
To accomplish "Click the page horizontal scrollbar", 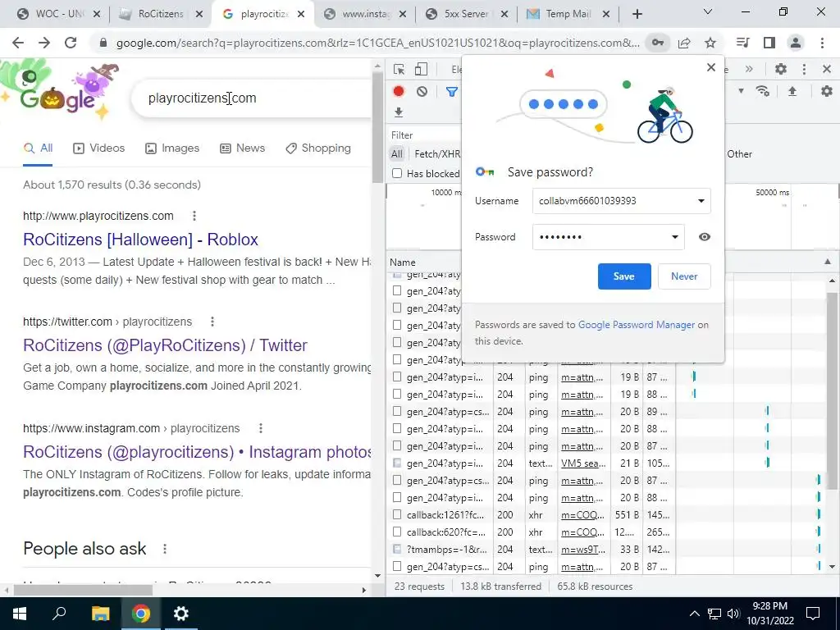I will point(83,590).
